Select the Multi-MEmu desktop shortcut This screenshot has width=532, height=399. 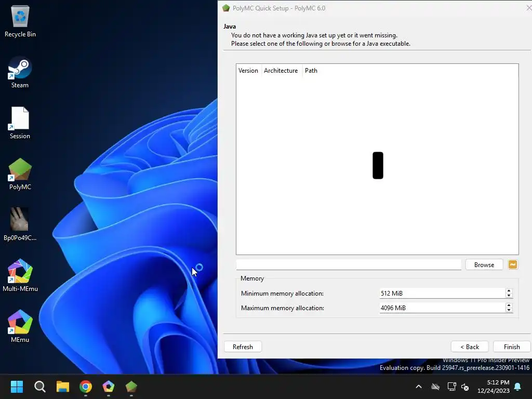[x=20, y=275]
